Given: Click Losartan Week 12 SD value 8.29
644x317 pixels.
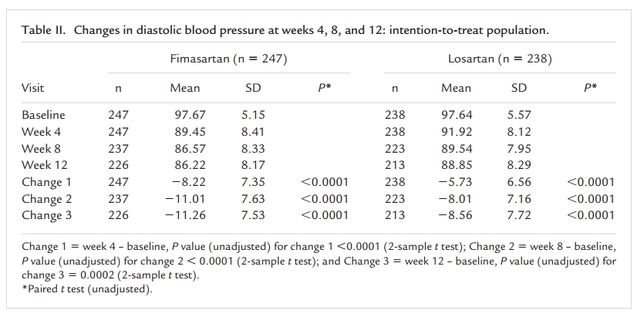Looking at the screenshot, I should [519, 164].
